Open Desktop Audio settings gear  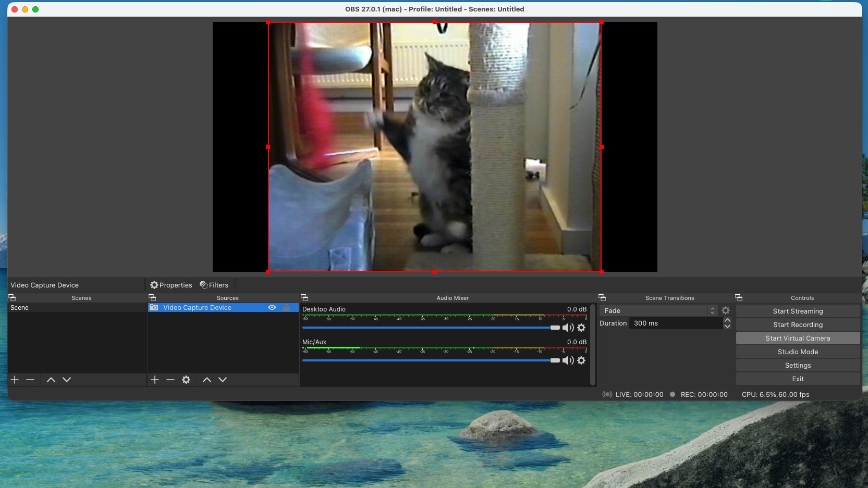pyautogui.click(x=581, y=328)
